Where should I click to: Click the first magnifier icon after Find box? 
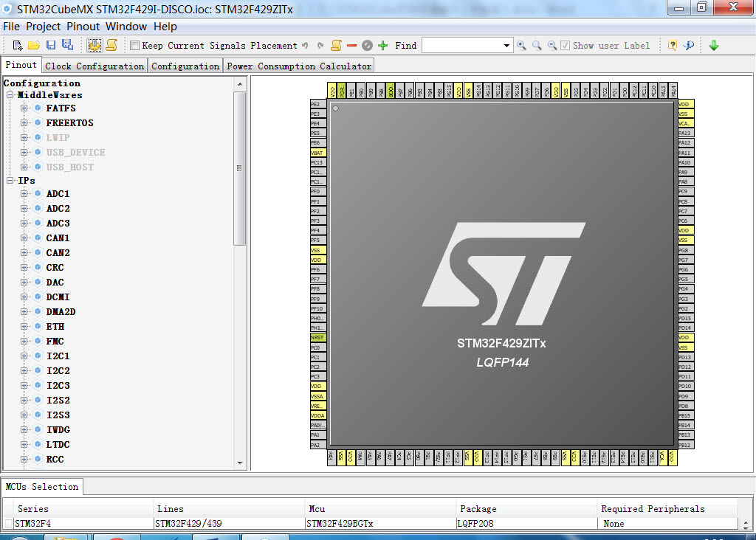tap(521, 45)
